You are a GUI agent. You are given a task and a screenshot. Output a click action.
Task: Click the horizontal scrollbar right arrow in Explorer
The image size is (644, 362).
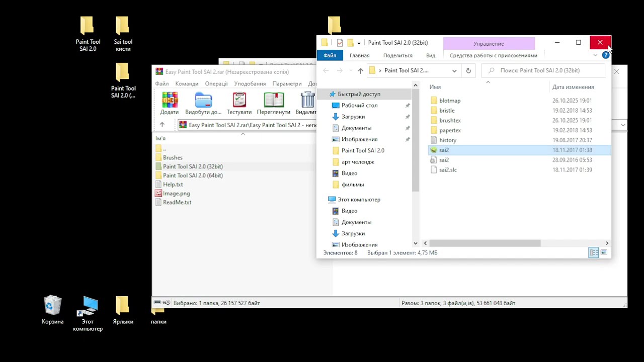click(x=607, y=243)
